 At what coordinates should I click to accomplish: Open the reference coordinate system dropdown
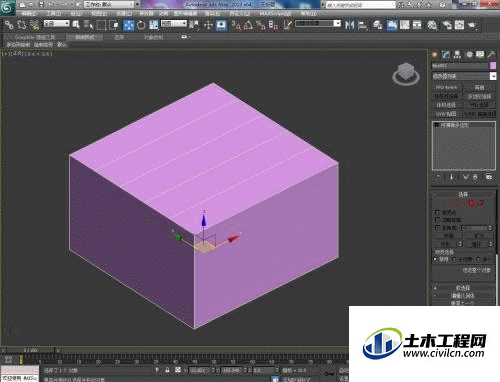174,24
